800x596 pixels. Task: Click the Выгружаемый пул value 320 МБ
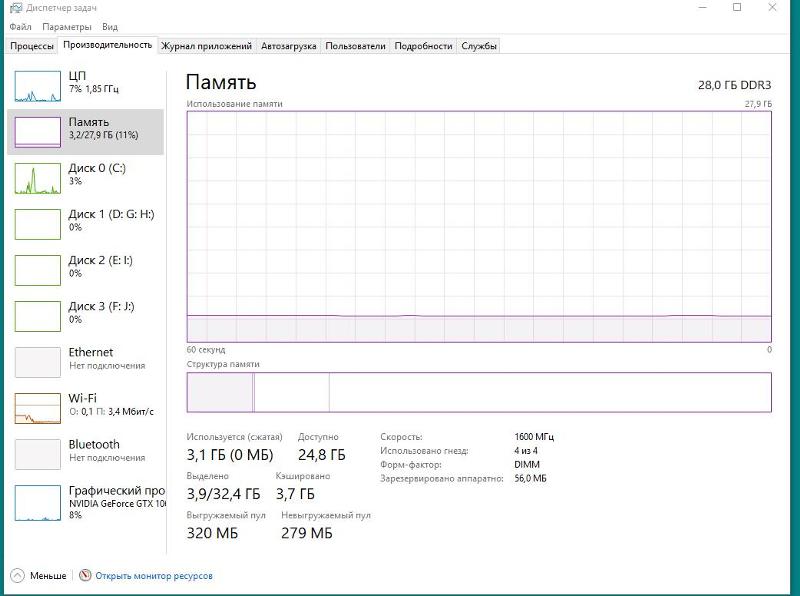[x=212, y=533]
